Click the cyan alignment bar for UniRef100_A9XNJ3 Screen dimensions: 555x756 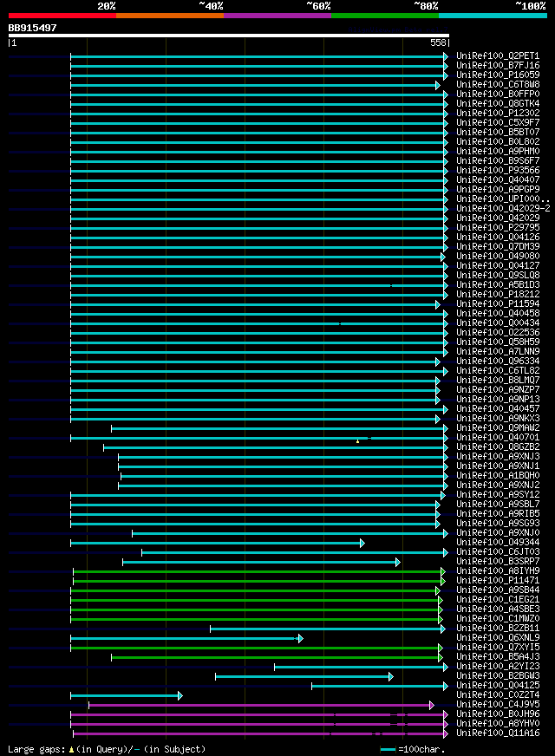(x=283, y=457)
